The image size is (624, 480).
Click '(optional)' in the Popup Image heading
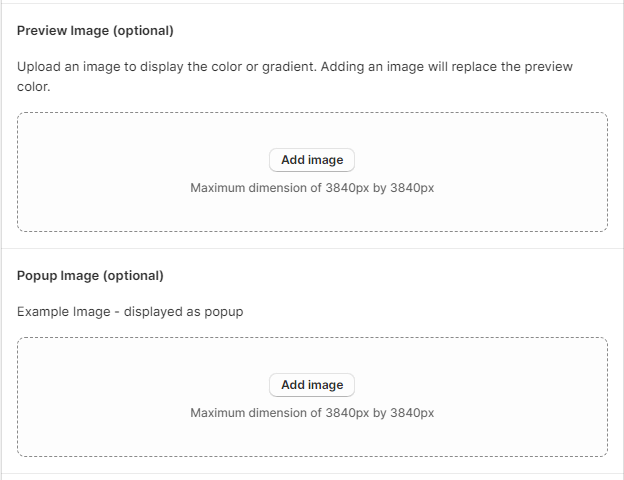pos(133,276)
